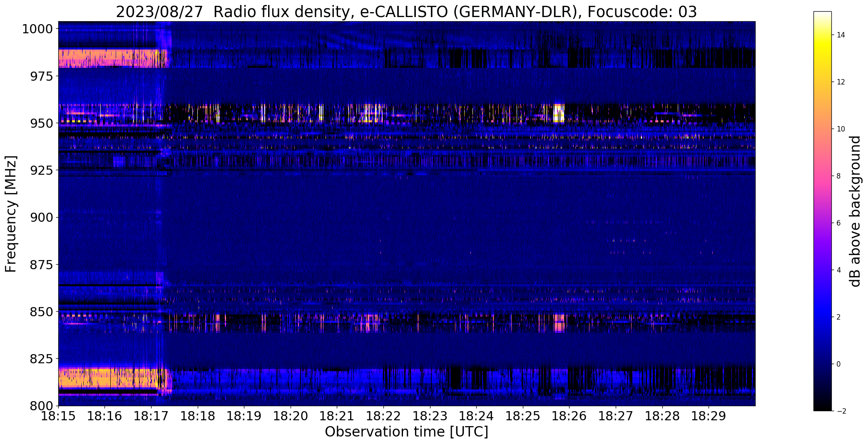Click the black bottom end of colorbar
The height and width of the screenshot is (444, 868).
[x=822, y=407]
